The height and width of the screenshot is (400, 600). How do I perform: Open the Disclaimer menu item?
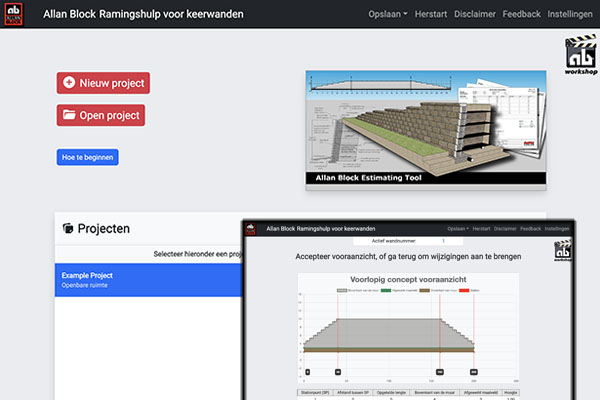coord(474,14)
